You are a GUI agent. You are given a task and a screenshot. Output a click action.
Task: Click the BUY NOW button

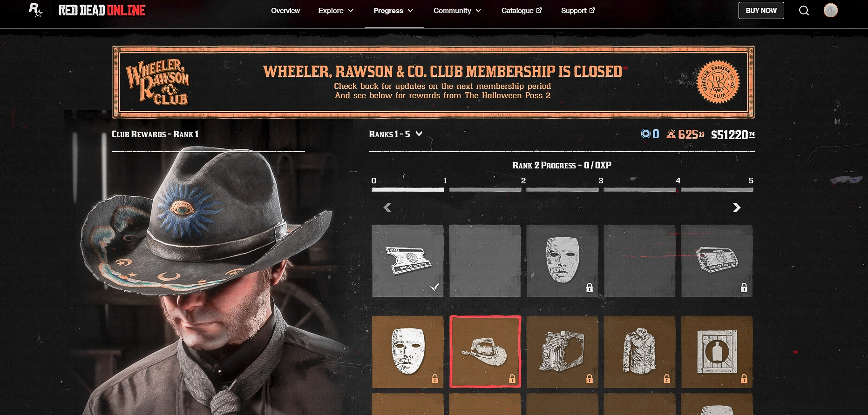click(x=761, y=11)
